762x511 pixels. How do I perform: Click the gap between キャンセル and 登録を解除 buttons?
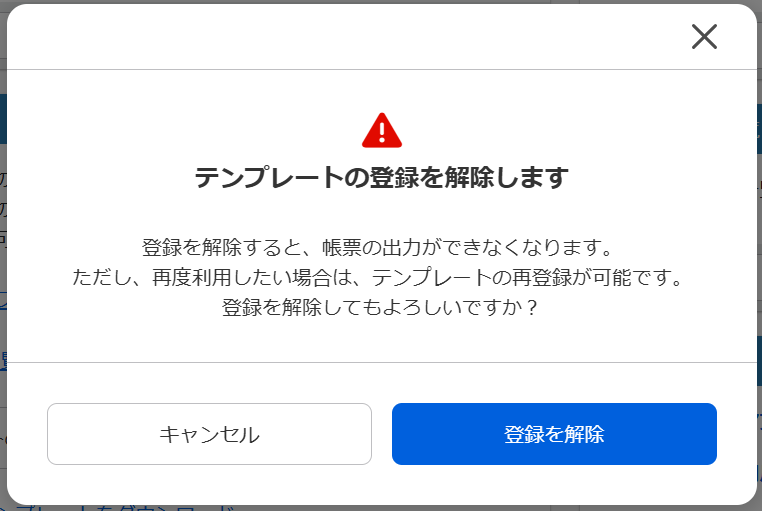[382, 434]
